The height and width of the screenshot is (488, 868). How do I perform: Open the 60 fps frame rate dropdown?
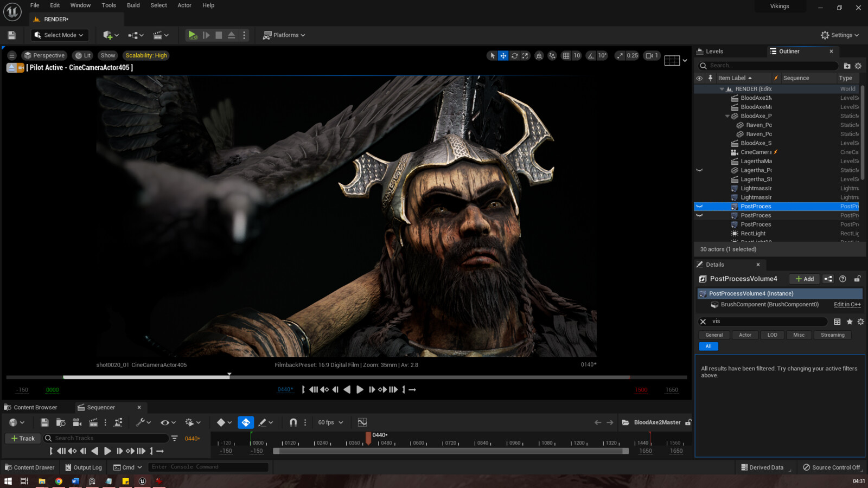tap(330, 422)
